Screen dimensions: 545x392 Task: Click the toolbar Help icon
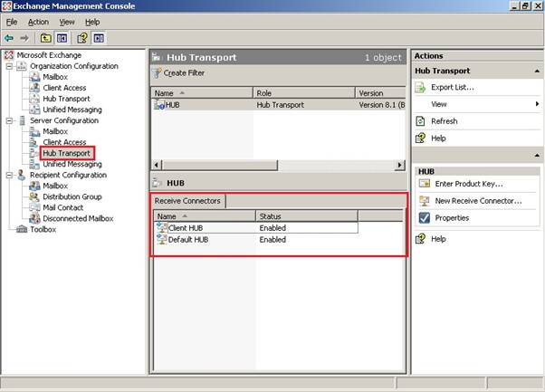click(x=82, y=38)
